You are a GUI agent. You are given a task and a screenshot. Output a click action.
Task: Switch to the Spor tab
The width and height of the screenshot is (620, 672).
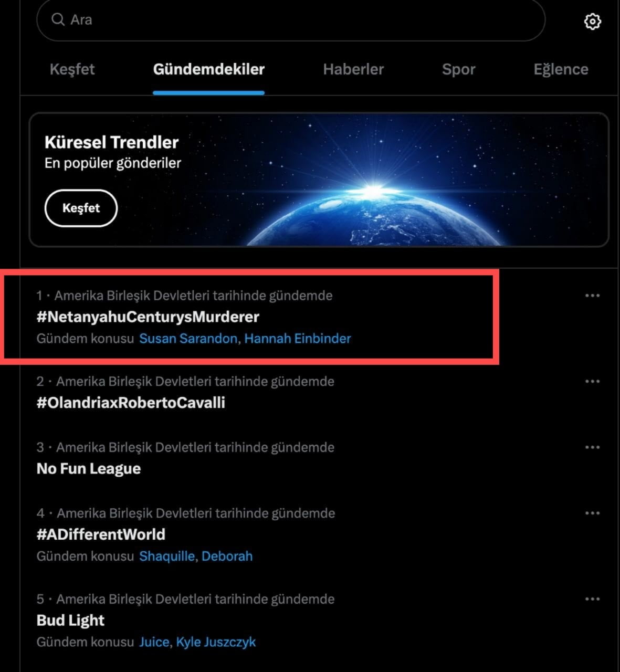[459, 69]
